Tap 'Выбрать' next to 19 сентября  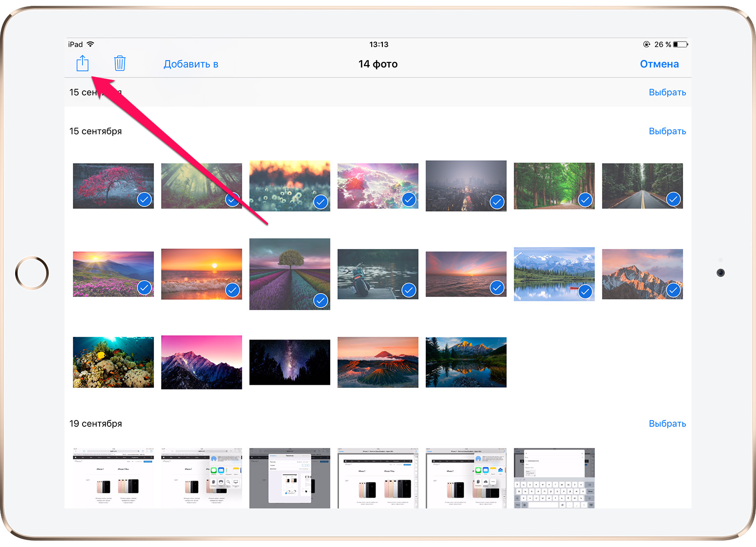tap(667, 423)
